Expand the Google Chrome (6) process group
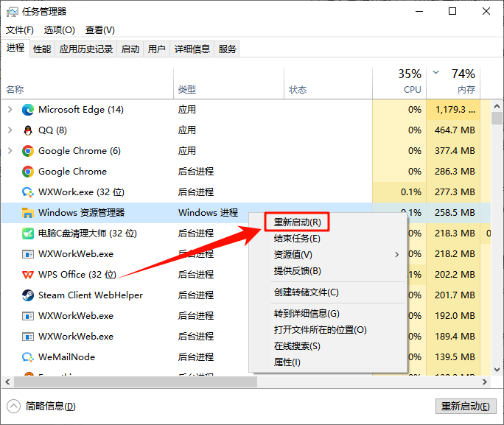 (10, 151)
